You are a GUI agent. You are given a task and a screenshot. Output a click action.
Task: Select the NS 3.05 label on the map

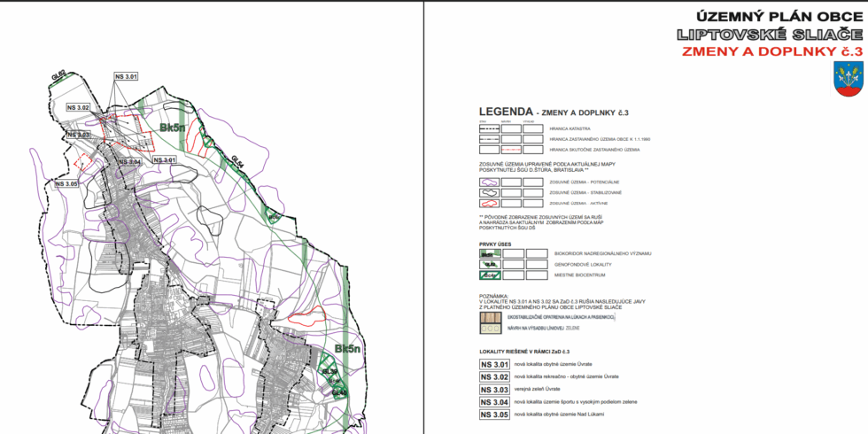[66, 183]
